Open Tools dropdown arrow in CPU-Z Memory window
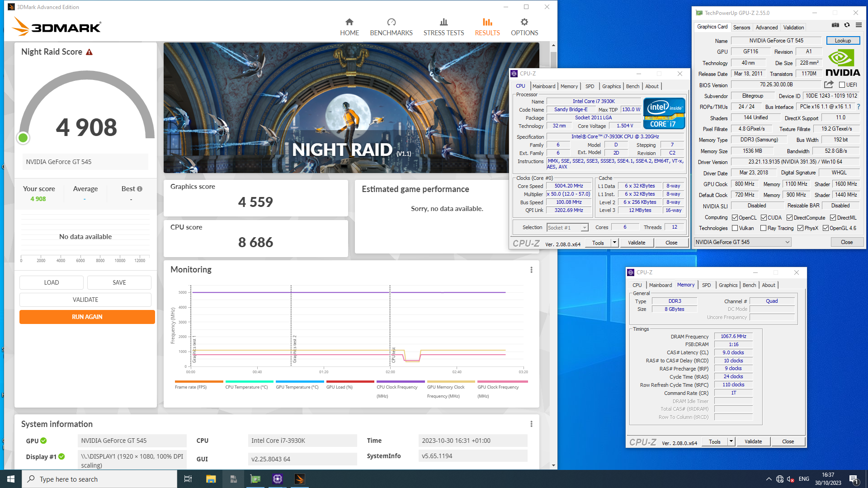The width and height of the screenshot is (868, 488). (x=731, y=441)
